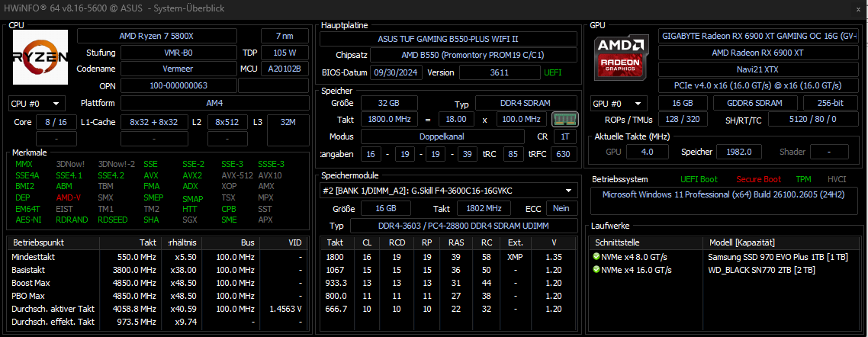Select the AMD Ryzen 7 5800X name field
868x337 pixels.
pos(156,36)
